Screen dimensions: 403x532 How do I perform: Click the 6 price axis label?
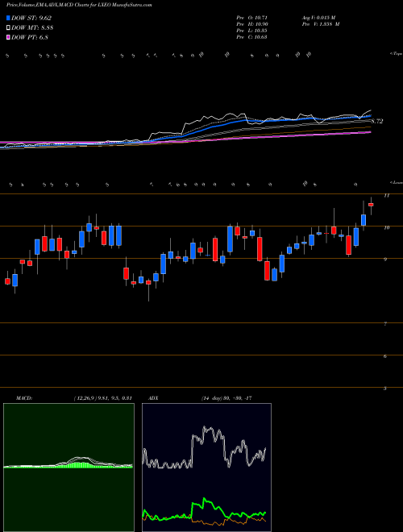[x=385, y=356]
